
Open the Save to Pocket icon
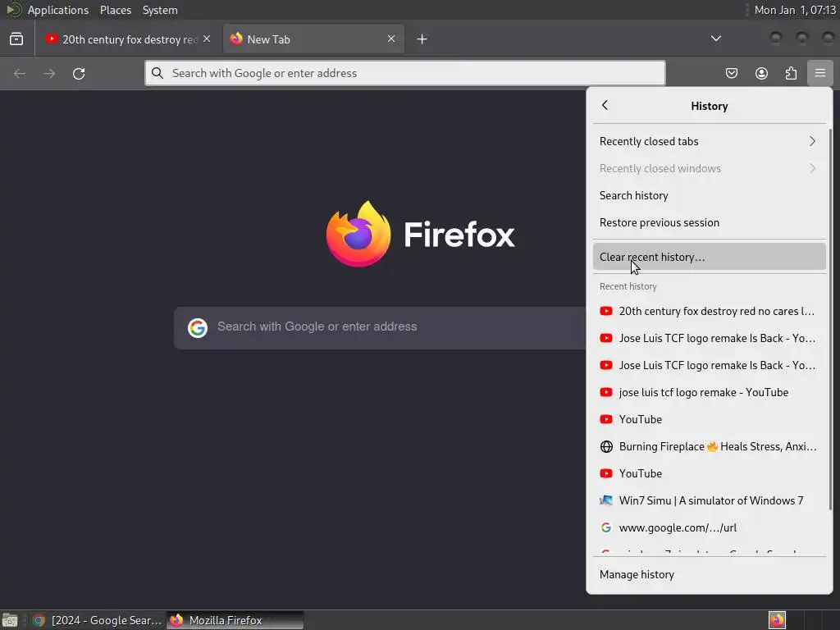click(731, 73)
